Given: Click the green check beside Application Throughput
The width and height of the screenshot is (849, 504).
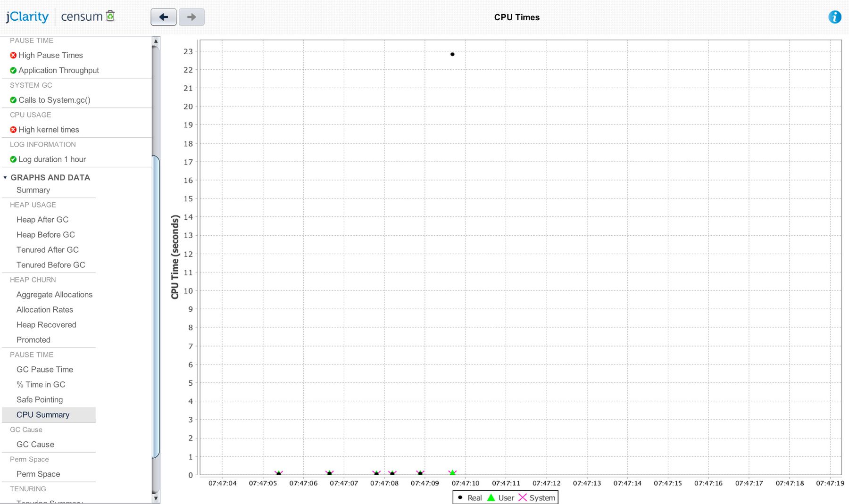Looking at the screenshot, I should point(13,70).
